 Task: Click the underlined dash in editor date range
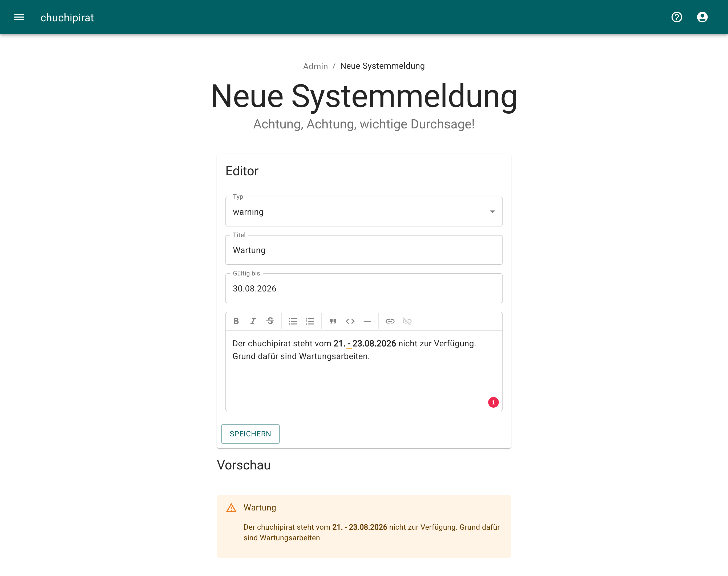coord(349,344)
